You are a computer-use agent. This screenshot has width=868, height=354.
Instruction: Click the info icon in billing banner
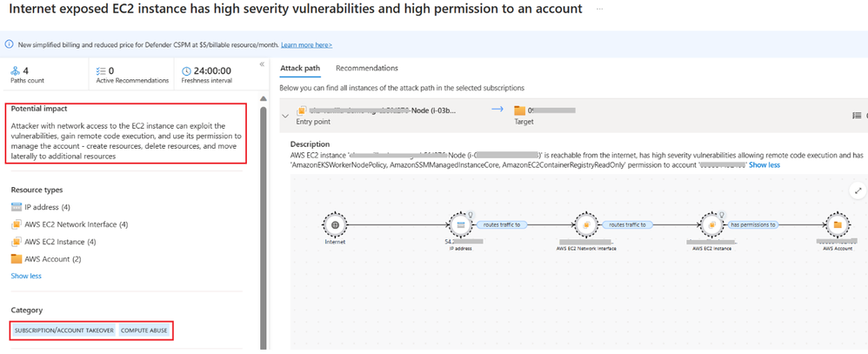tap(10, 44)
